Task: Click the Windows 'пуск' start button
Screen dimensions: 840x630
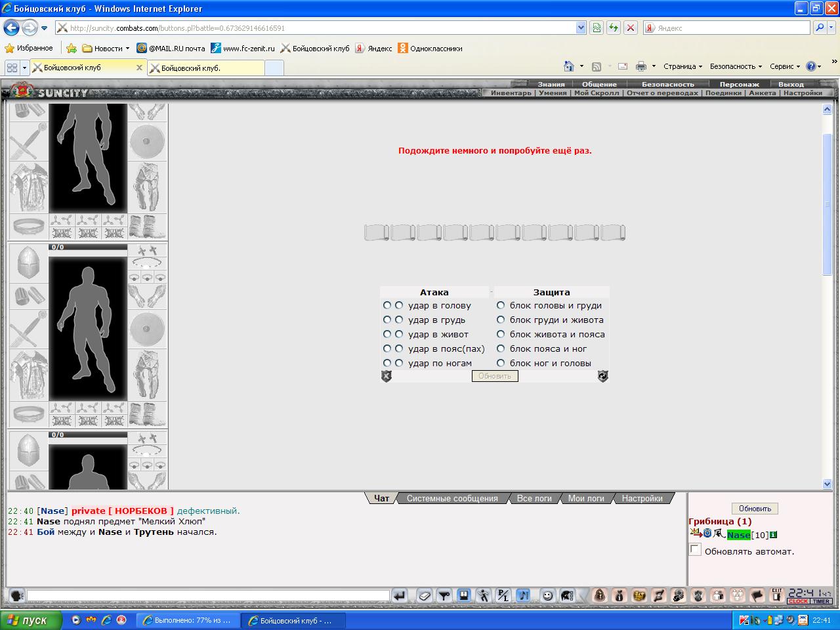Action: 31,620
